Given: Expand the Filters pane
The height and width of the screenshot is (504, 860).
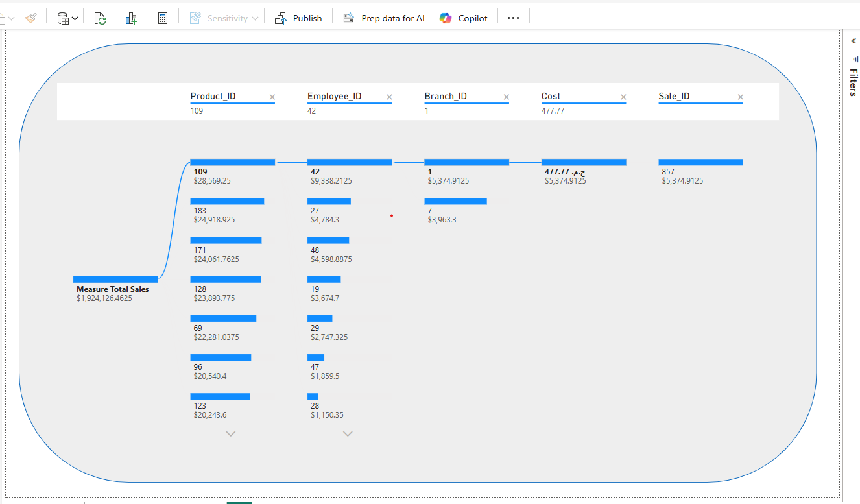Looking at the screenshot, I should [854, 41].
